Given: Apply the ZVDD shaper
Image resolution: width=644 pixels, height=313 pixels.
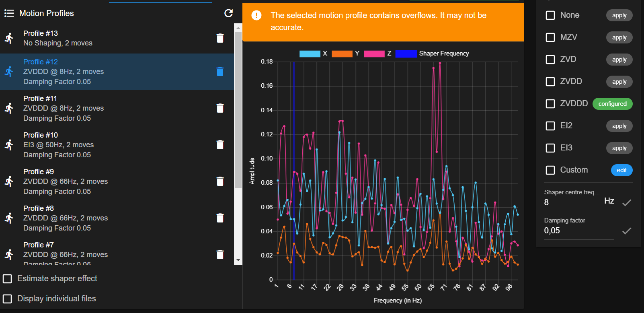Looking at the screenshot, I should 619,82.
